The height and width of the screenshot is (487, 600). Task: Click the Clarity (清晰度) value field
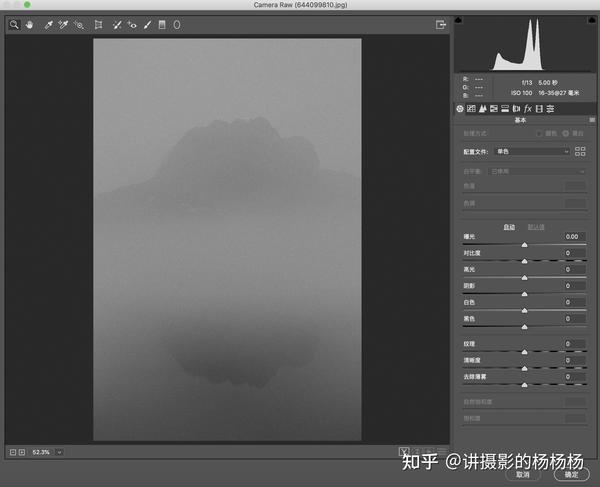[x=575, y=360]
